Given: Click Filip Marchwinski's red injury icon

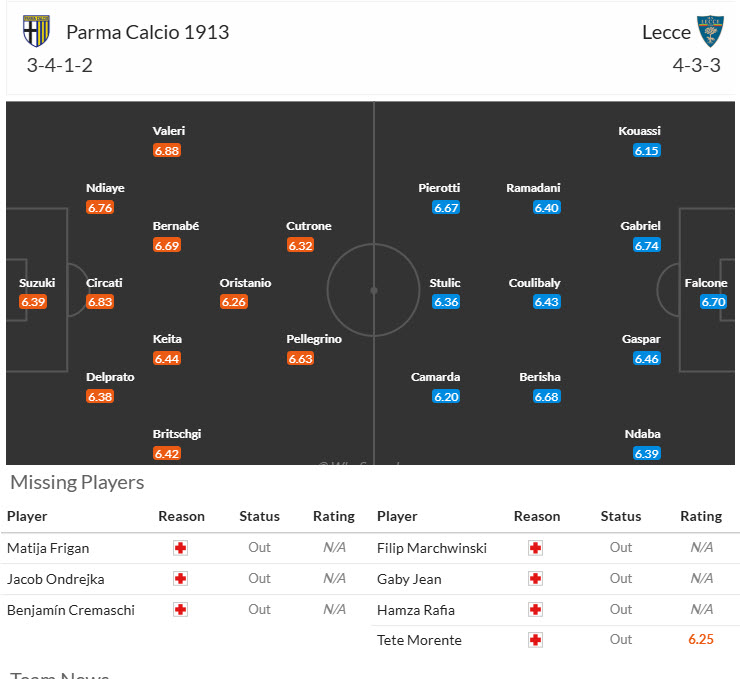Looking at the screenshot, I should pyautogui.click(x=536, y=548).
